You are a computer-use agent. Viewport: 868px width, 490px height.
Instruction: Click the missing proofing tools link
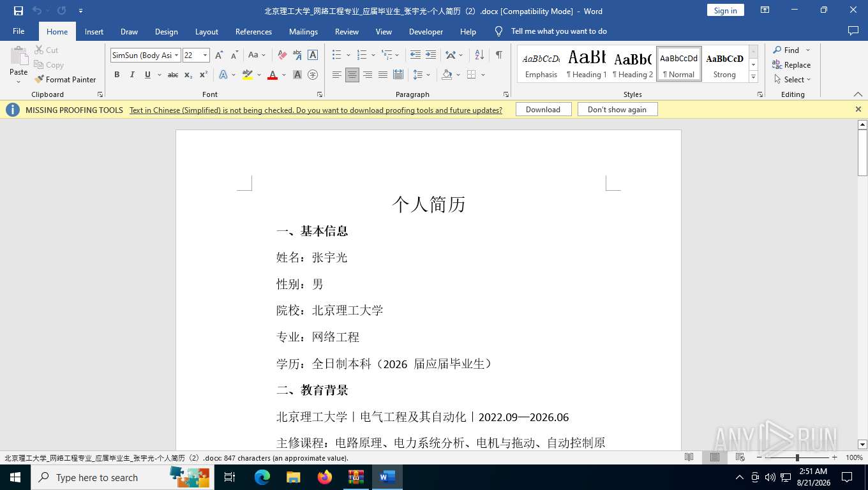click(316, 110)
